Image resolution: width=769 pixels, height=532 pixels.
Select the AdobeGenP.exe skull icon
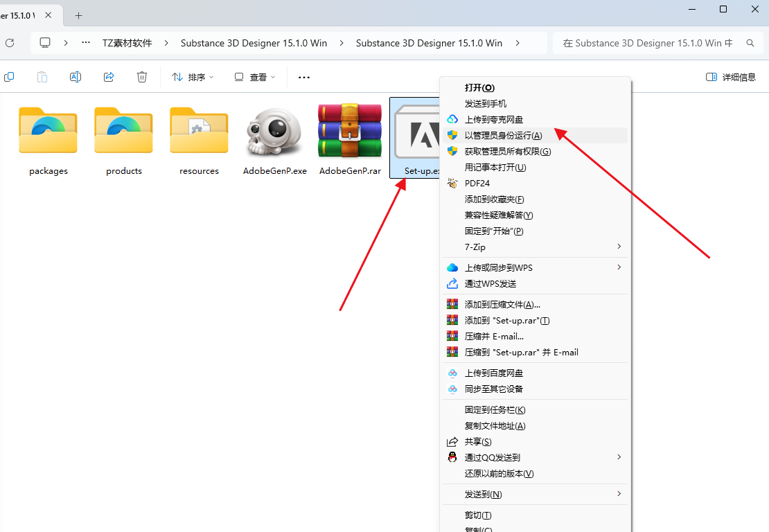tap(274, 132)
